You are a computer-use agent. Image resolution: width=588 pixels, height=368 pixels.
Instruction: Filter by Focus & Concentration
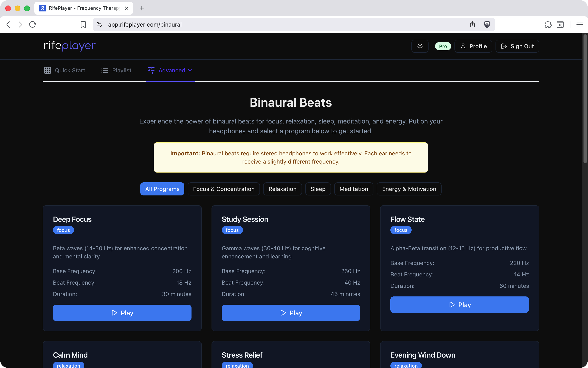224,189
